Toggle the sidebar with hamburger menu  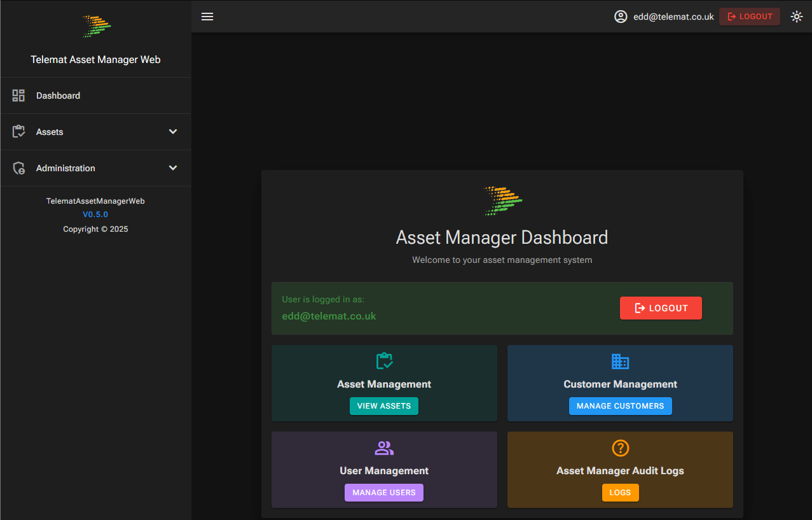(207, 17)
